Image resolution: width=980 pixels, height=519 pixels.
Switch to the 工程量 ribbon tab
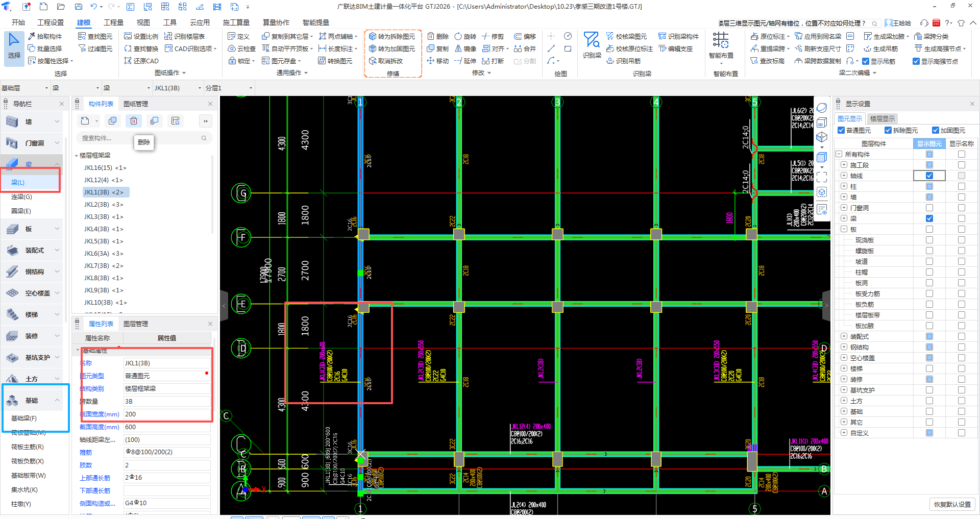113,22
